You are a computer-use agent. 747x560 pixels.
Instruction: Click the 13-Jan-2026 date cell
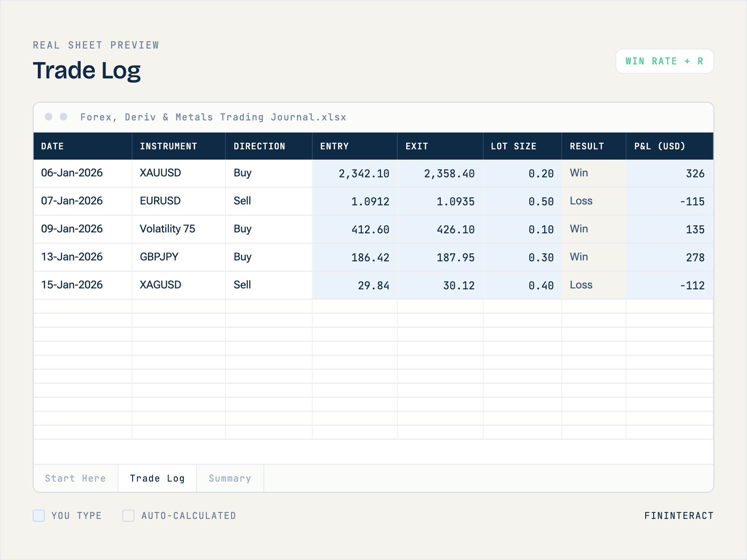pos(83,257)
